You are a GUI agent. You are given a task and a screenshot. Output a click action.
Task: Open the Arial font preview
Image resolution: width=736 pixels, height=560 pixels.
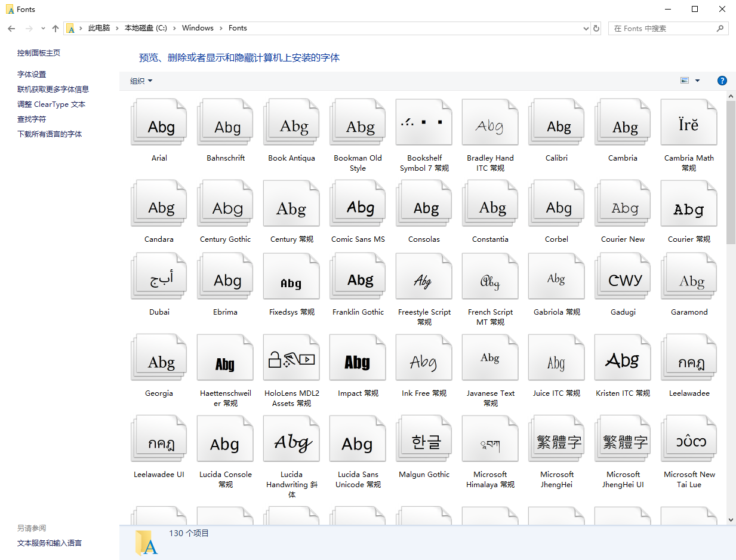point(159,122)
